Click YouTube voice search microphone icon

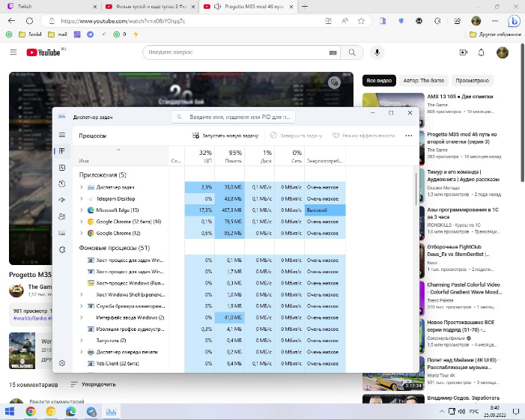point(377,52)
